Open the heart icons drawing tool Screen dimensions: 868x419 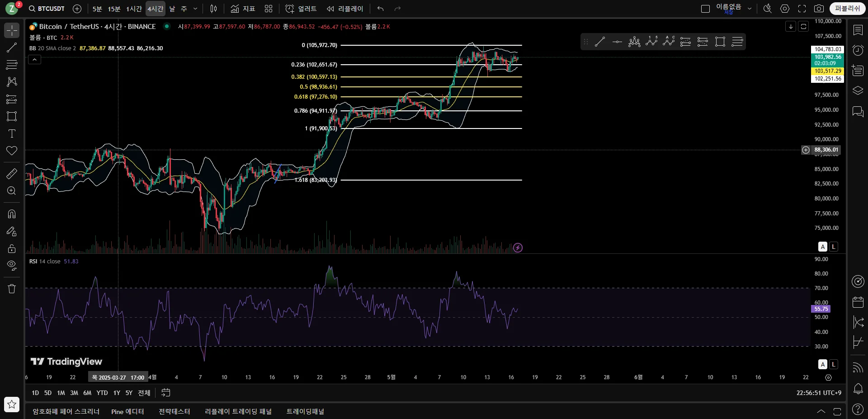12,151
